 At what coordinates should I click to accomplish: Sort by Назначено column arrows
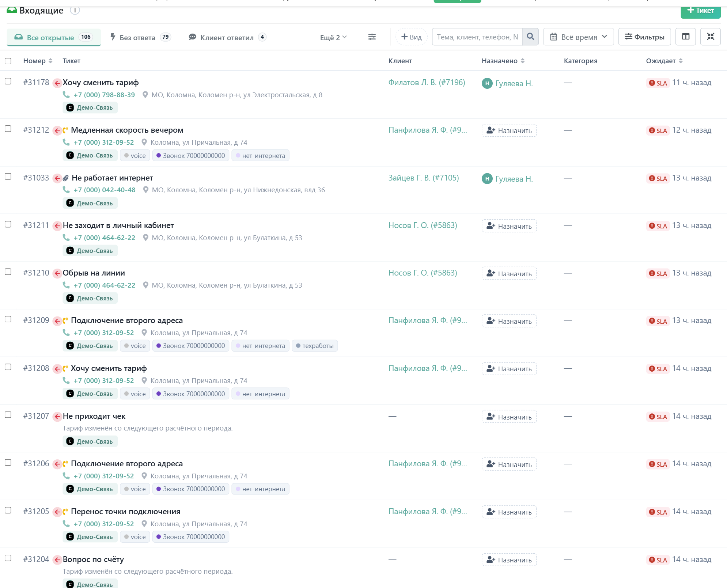523,61
